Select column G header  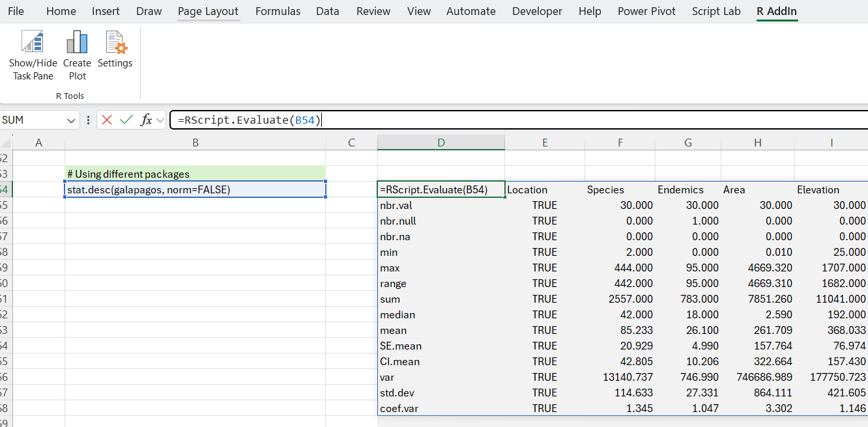(688, 143)
